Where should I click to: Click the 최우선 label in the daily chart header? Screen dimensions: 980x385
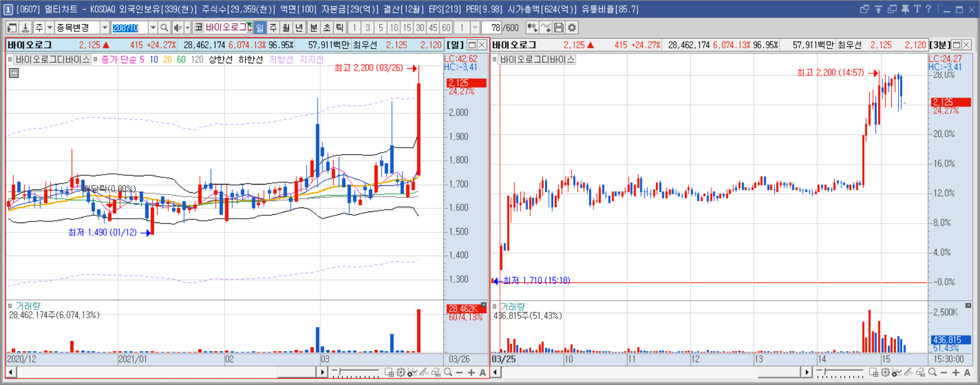[x=365, y=45]
